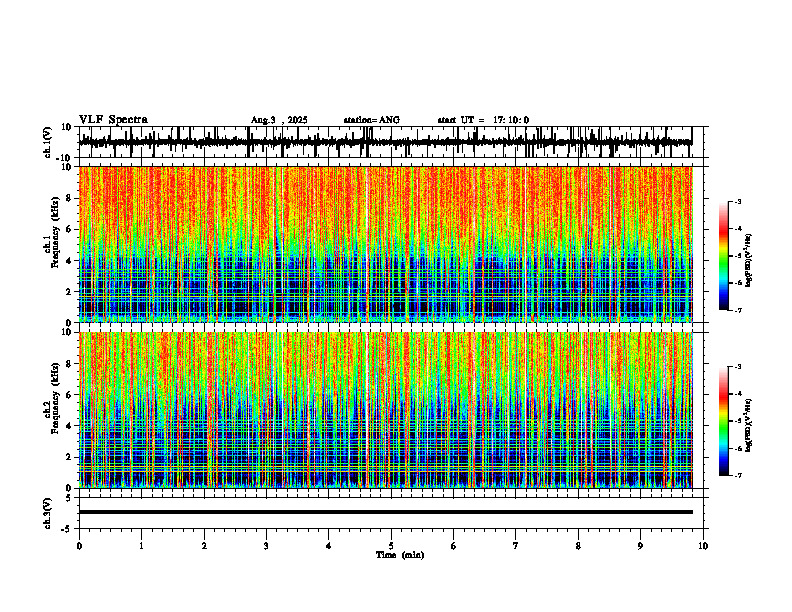This screenshot has height=612, width=792.
Task: Click the ch.1 spectrogram 2 kHz tick label
Action: pos(68,292)
